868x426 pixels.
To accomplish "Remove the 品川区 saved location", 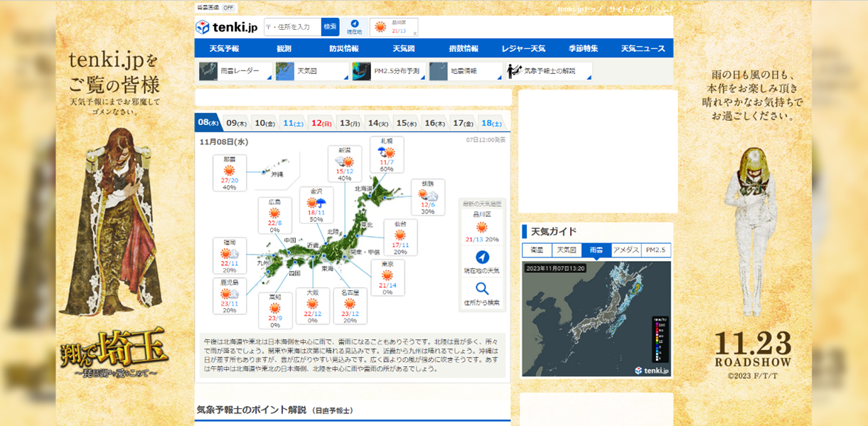I will (x=415, y=33).
